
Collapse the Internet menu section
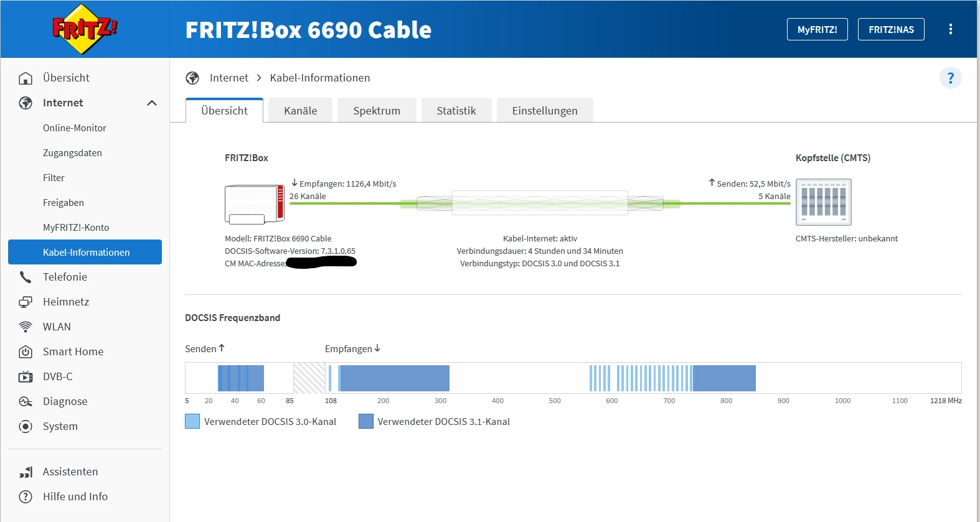[x=152, y=103]
